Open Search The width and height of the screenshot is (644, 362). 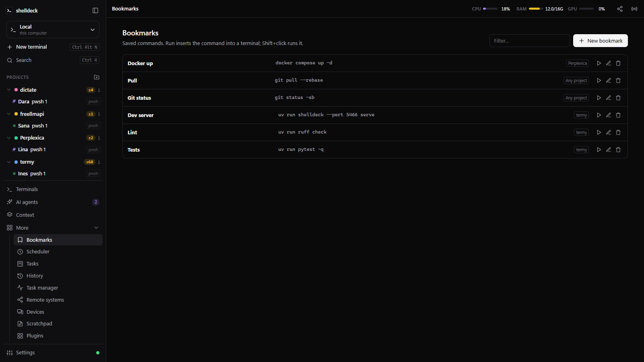[x=53, y=60]
